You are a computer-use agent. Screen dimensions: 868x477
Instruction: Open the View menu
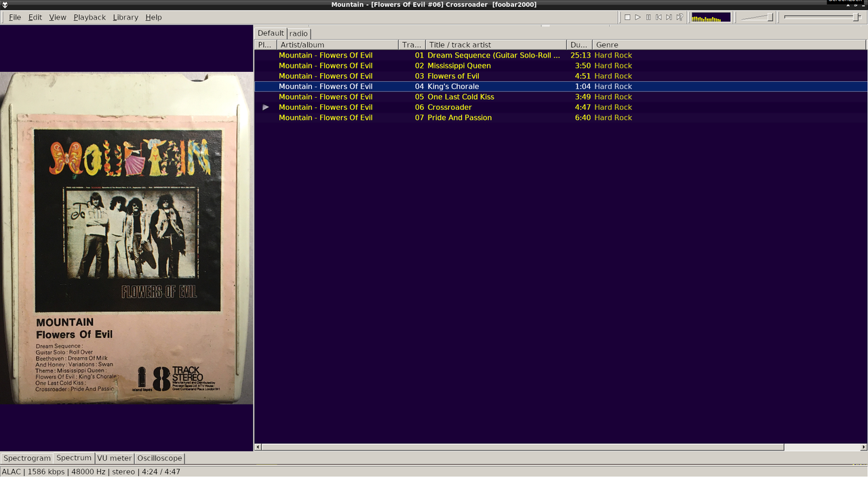[58, 17]
